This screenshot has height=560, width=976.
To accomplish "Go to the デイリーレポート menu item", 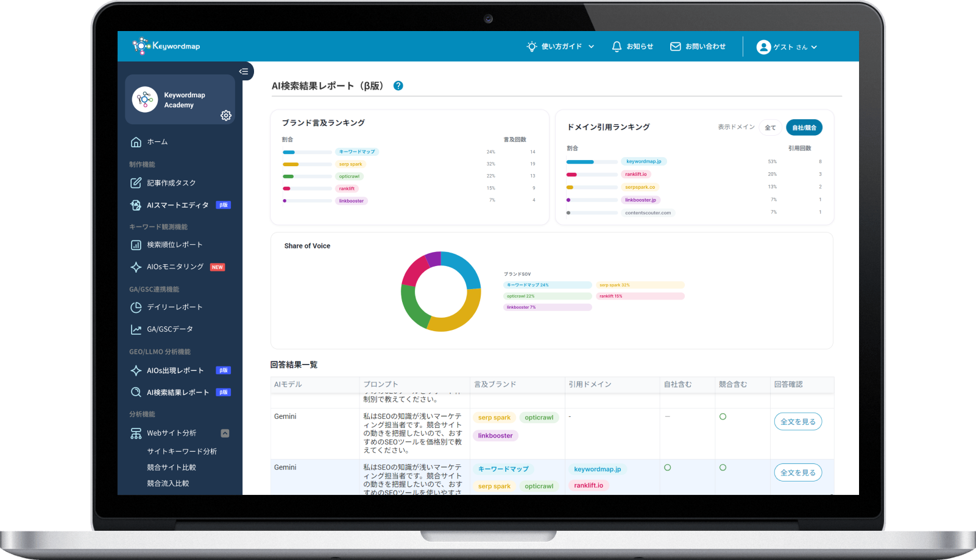I will coord(174,307).
